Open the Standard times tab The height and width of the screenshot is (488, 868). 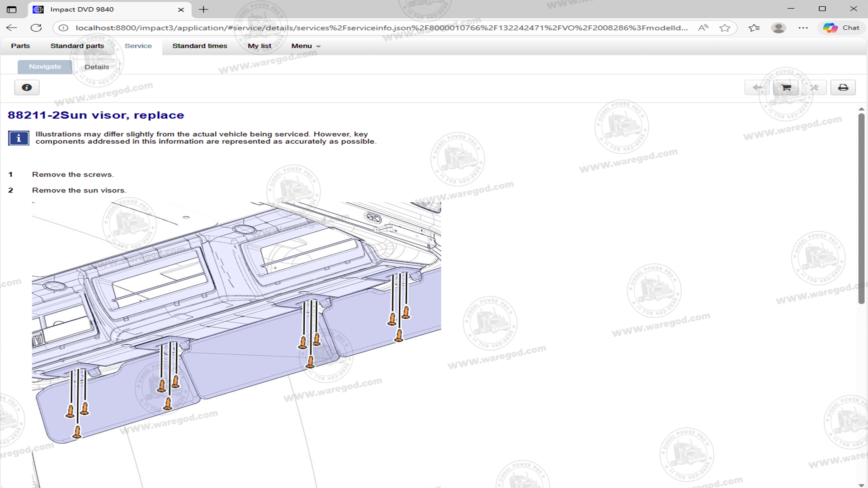click(199, 46)
